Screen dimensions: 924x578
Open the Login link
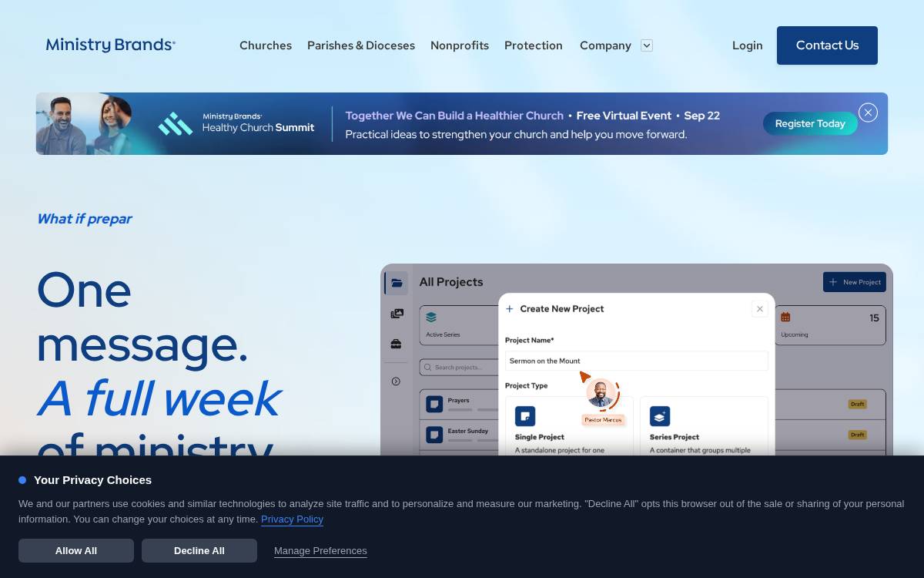click(x=748, y=45)
